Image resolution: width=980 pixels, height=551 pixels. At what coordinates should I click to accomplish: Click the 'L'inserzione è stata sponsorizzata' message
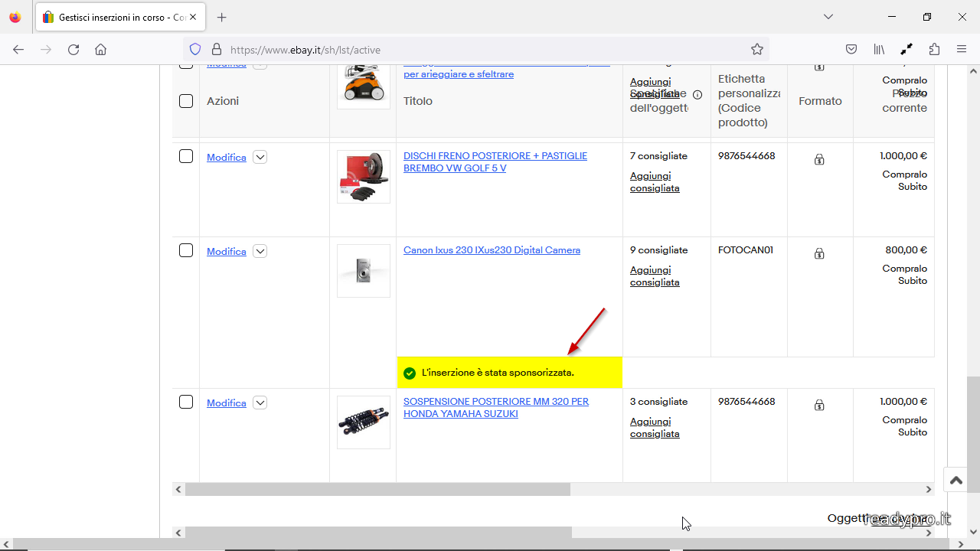[x=498, y=373]
